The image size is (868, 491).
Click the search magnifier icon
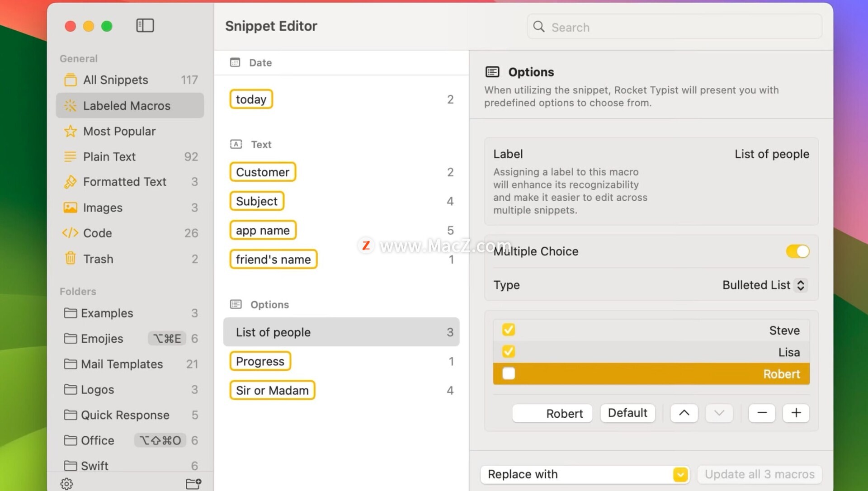click(539, 27)
